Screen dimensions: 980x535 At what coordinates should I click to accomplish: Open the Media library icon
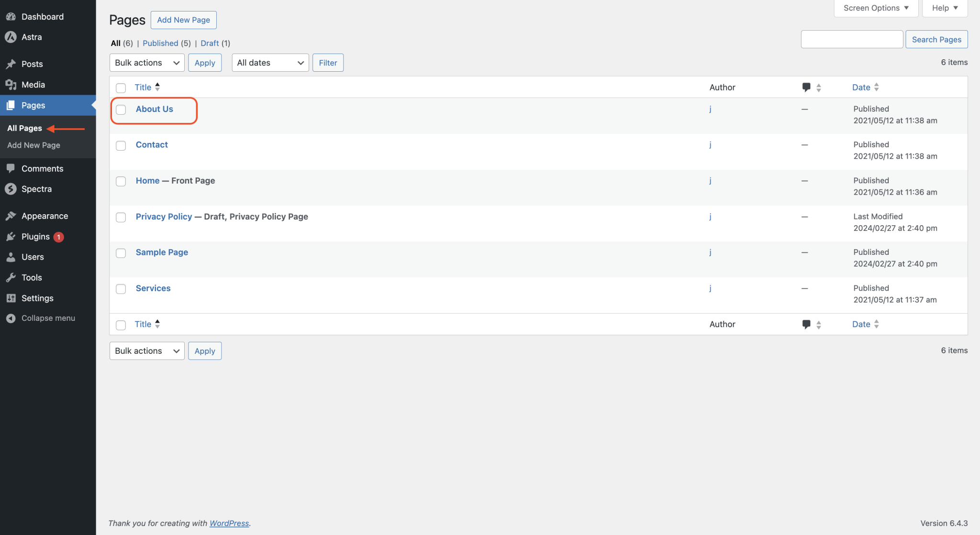click(x=11, y=85)
